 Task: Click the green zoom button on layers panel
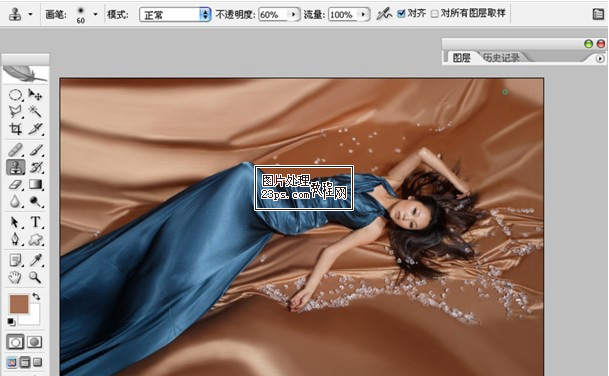(588, 44)
